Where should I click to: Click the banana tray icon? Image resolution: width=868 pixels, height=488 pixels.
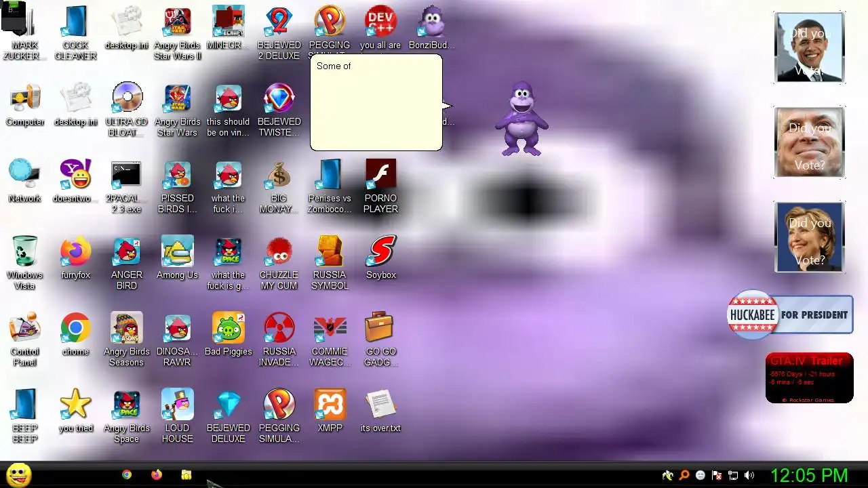pos(668,475)
